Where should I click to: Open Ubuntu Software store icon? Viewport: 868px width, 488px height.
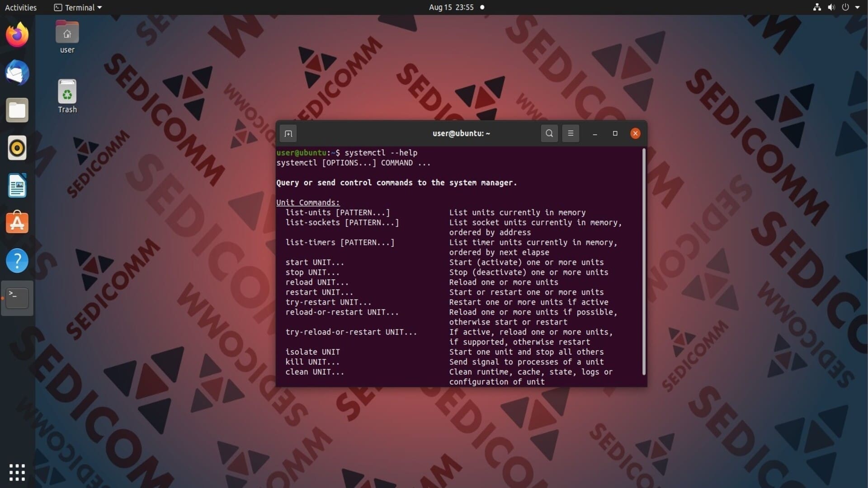(x=17, y=223)
